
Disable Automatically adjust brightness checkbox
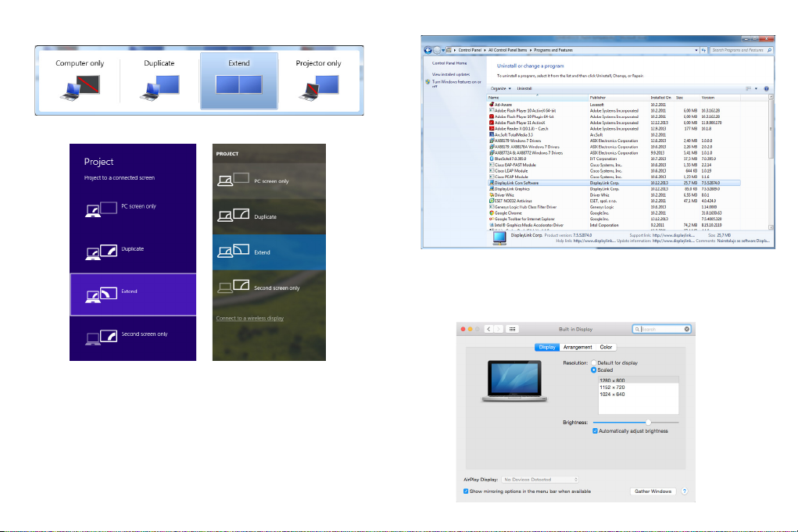coord(596,430)
